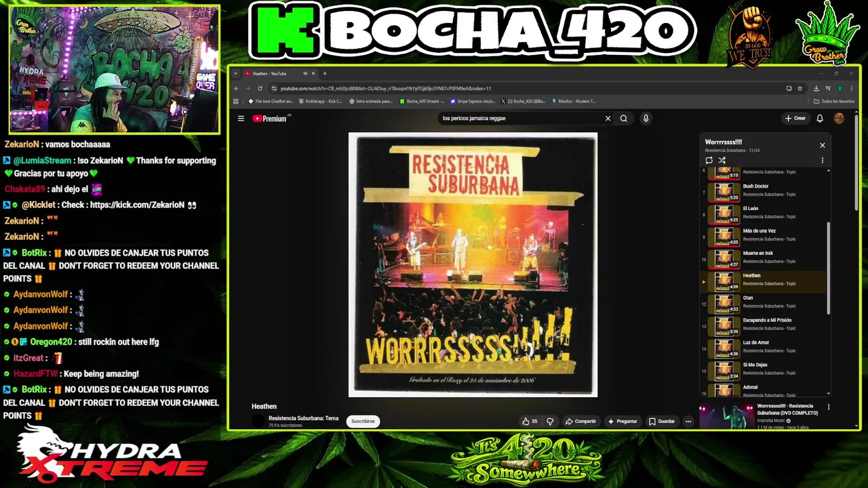This screenshot has width=868, height=488.
Task: Open YouTube notifications bell
Action: [x=820, y=119]
